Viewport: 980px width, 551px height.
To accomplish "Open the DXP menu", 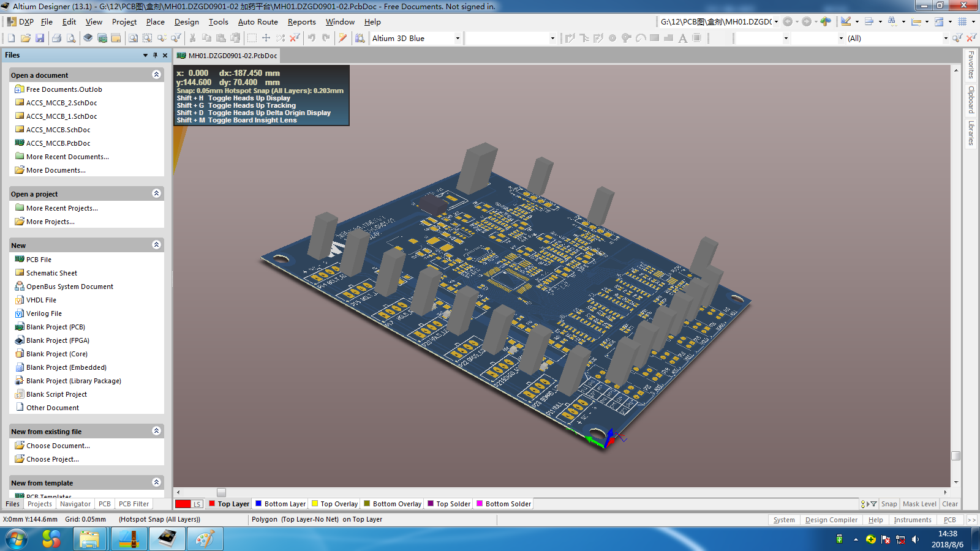I will coord(20,21).
